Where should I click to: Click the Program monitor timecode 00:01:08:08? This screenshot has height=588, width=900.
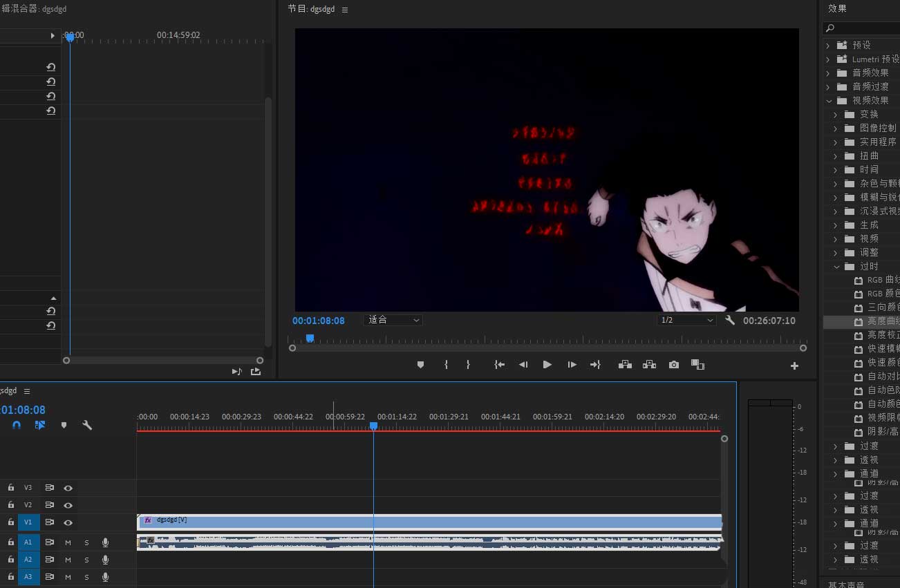(319, 321)
